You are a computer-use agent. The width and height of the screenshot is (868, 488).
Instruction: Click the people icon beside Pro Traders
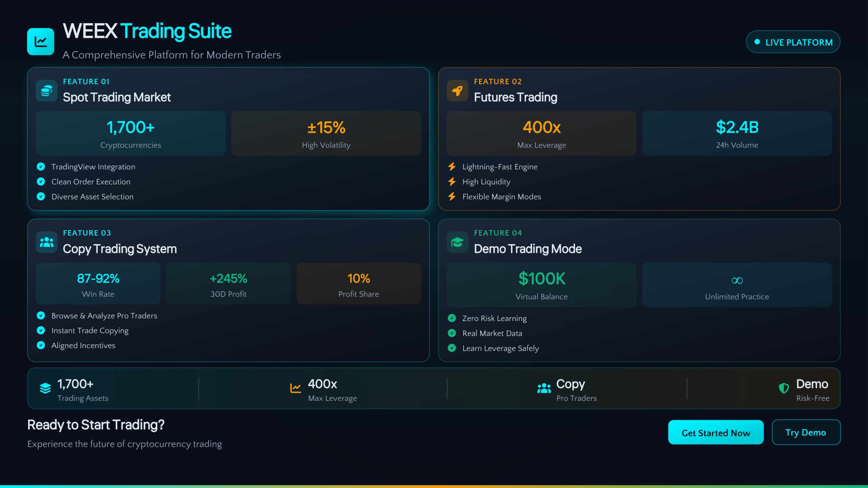544,388
